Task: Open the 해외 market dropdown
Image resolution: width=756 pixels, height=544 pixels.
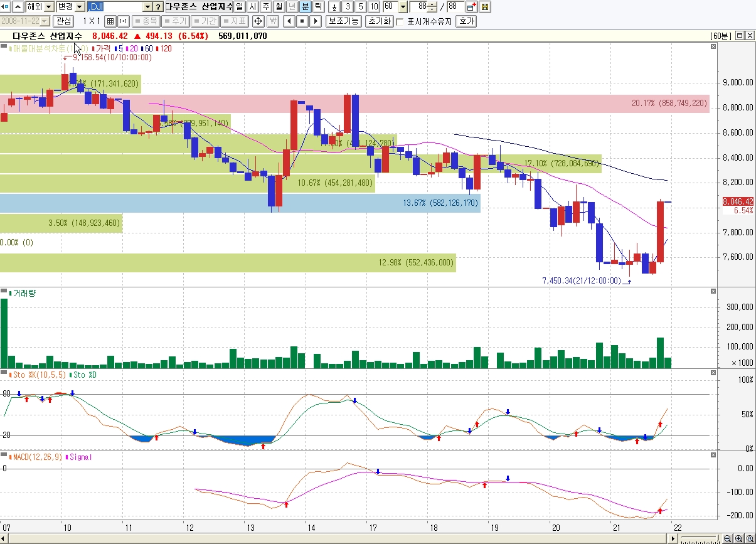Action: 49,7
